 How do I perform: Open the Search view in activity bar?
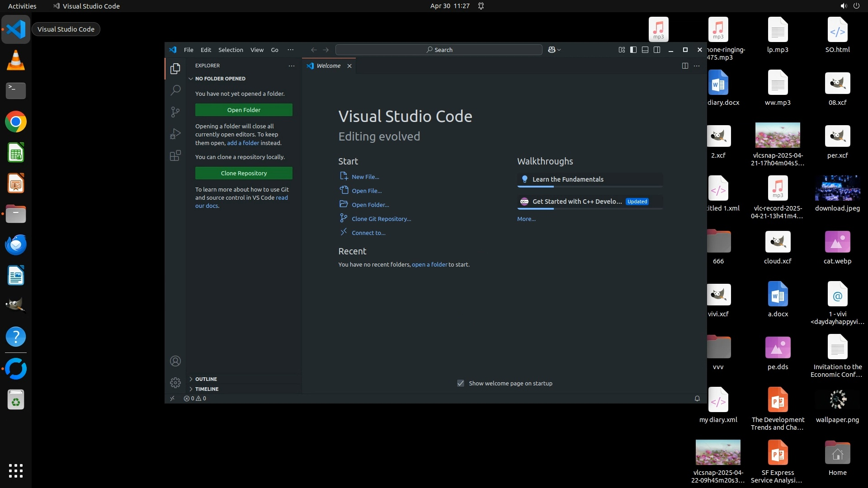pyautogui.click(x=175, y=90)
